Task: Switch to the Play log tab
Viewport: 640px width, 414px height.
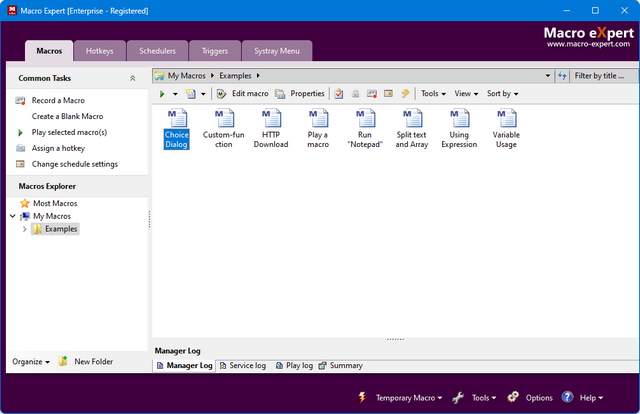Action: pyautogui.click(x=294, y=366)
